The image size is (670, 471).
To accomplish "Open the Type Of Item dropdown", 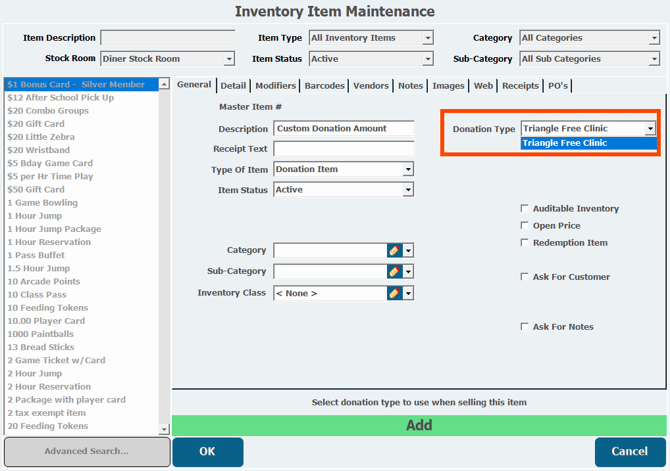I will click(408, 170).
